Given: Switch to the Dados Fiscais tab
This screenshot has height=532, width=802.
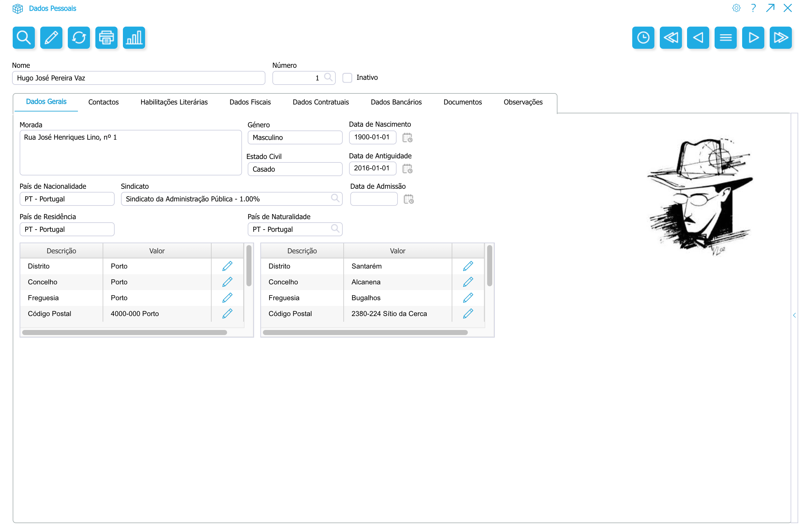Looking at the screenshot, I should click(x=250, y=102).
